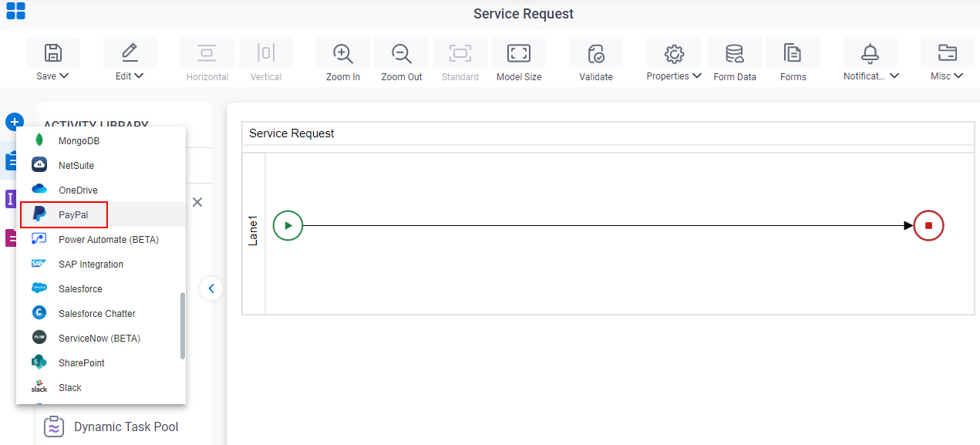
Task: Click the Save toolbar icon
Action: (x=52, y=53)
